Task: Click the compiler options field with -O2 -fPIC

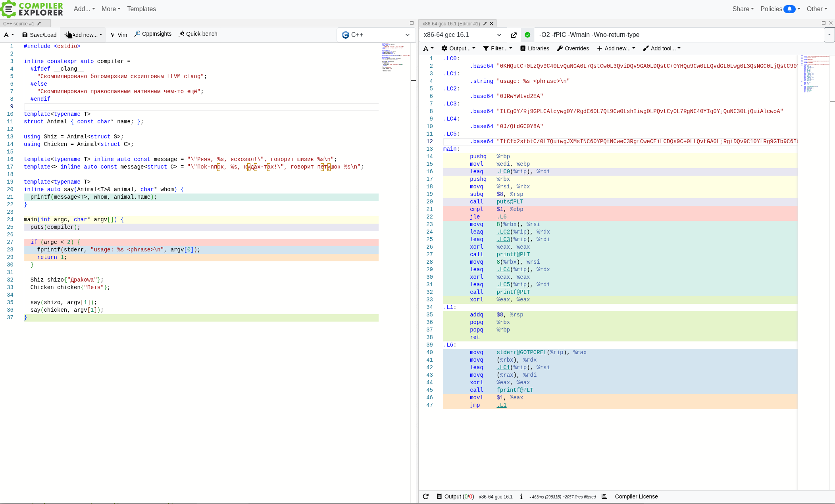Action: pos(679,35)
